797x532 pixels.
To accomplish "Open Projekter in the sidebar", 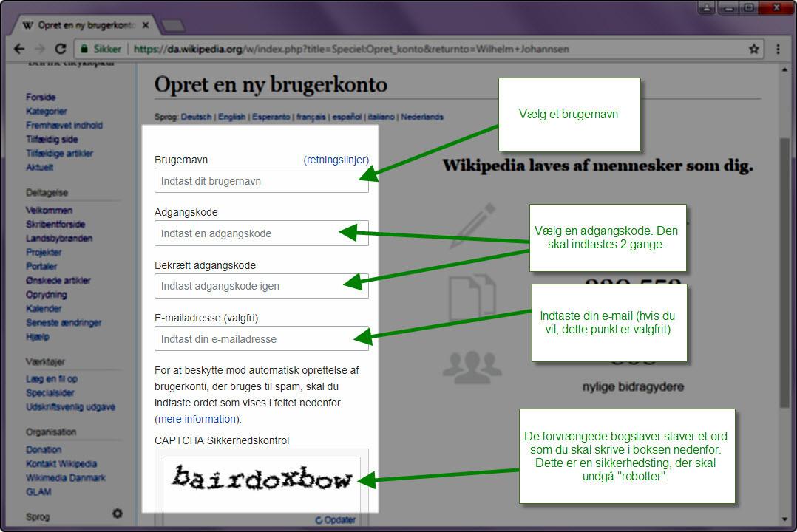I will pos(44,253).
